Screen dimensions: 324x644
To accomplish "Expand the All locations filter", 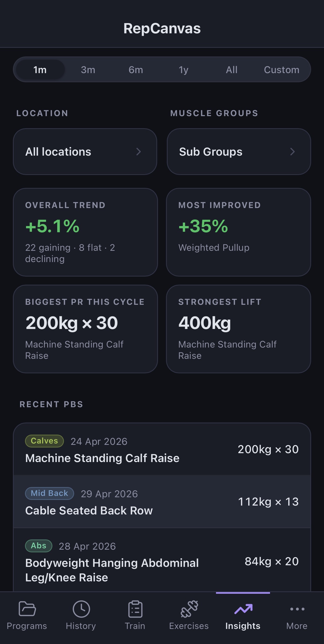I will 85,152.
